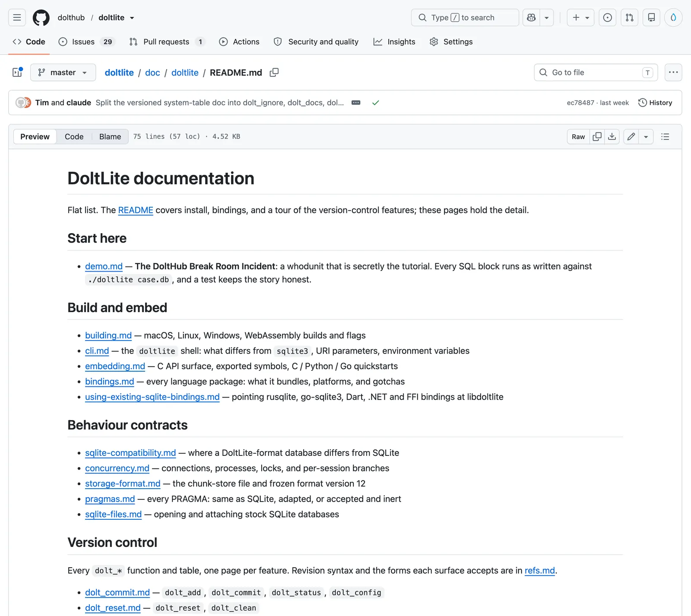Open the README link in intro paragraph
Screen dimensions: 691x616
click(136, 210)
